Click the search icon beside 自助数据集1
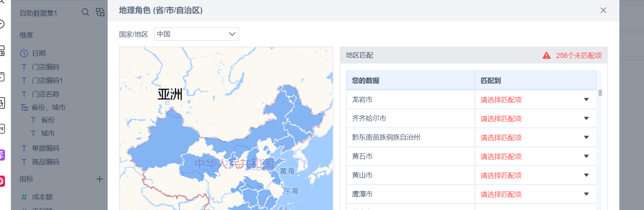 [x=85, y=12]
